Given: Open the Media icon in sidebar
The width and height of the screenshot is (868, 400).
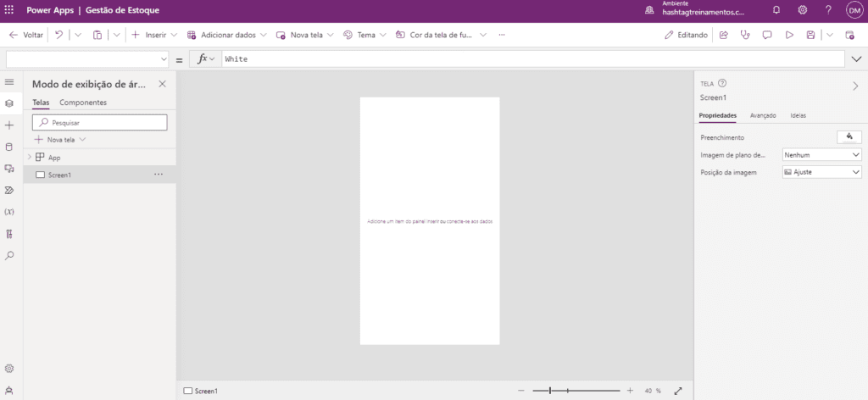Looking at the screenshot, I should click(8, 169).
